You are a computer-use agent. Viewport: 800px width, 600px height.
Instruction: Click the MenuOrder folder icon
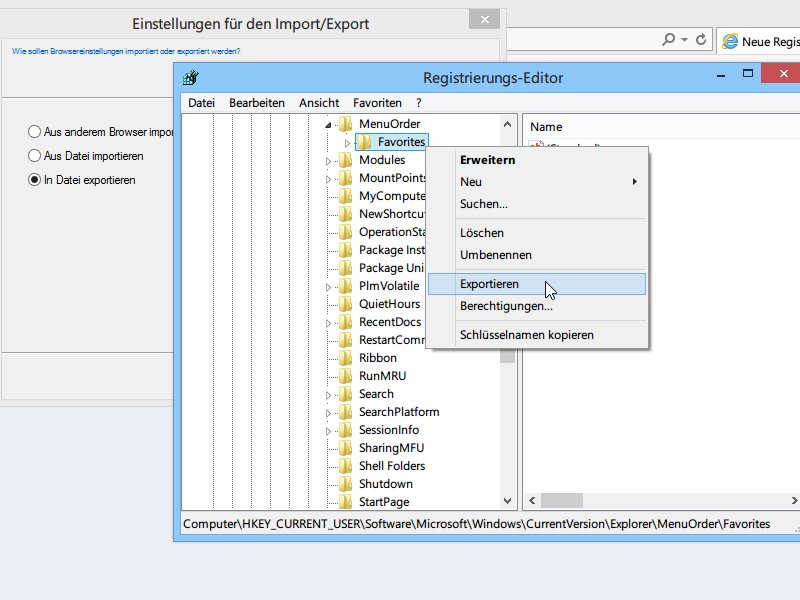point(346,124)
